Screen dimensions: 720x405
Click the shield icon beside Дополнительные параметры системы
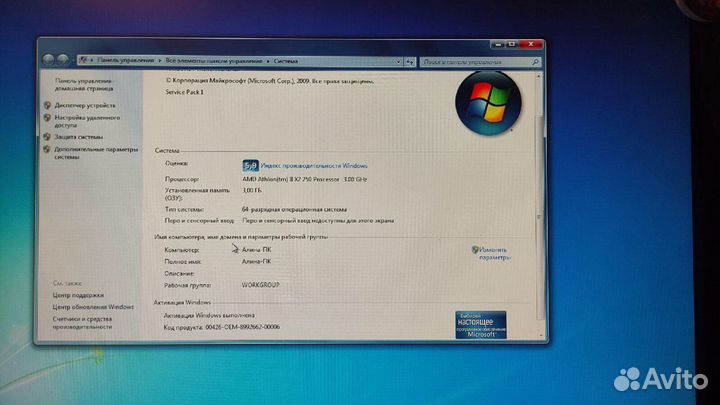click(x=48, y=149)
